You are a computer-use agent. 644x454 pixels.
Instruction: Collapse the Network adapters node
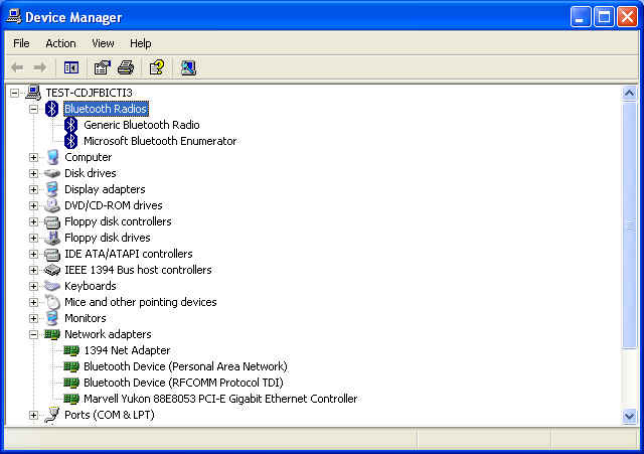(33, 334)
